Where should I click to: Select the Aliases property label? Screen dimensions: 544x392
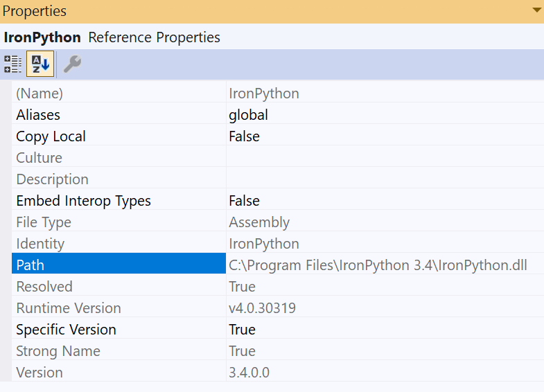point(38,115)
